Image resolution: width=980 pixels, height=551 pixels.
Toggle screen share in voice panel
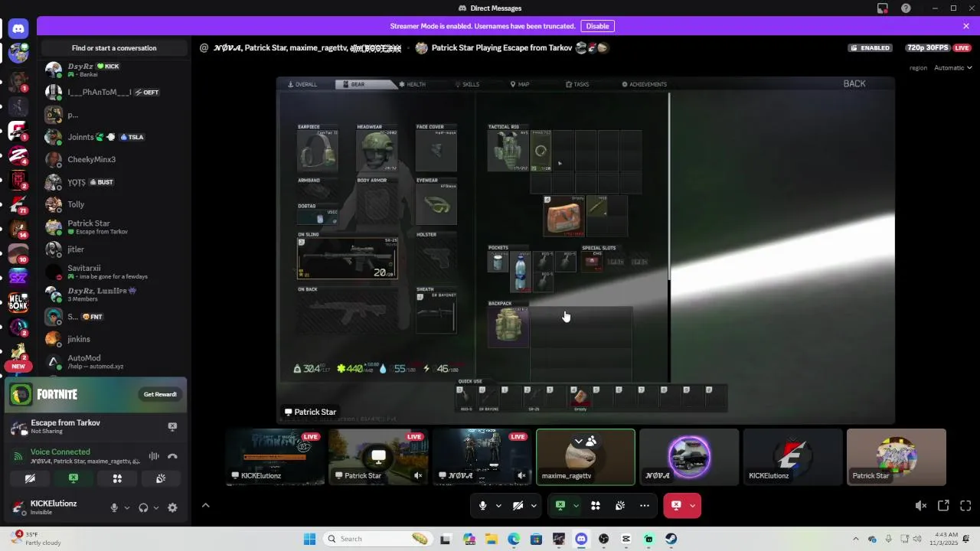[73, 478]
